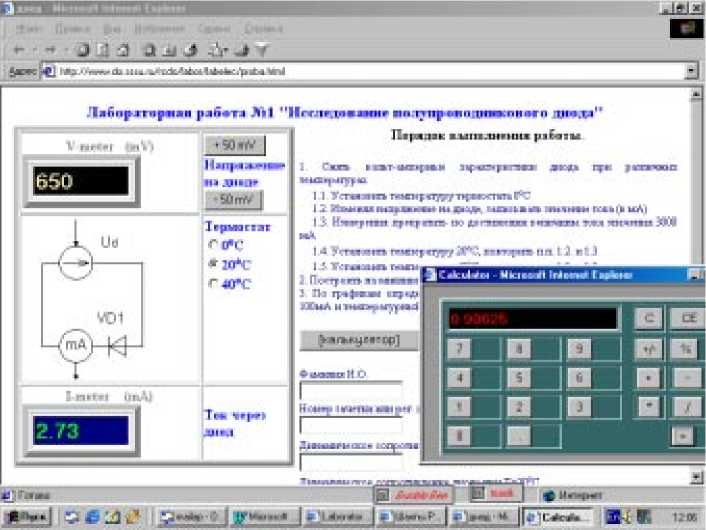Click calculator key 6
706x530 pixels.
click(579, 378)
